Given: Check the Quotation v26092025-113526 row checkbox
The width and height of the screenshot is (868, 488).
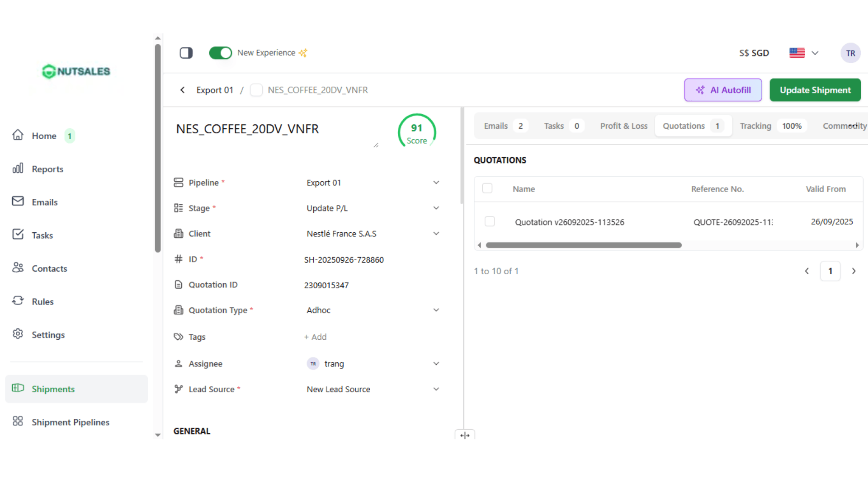Looking at the screenshot, I should coord(490,221).
